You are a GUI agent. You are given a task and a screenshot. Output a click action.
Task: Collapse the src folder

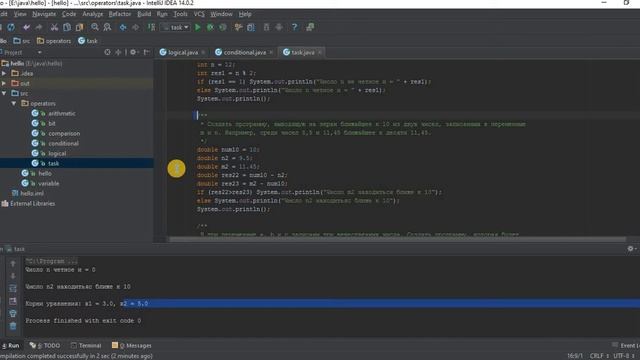[x=4, y=93]
